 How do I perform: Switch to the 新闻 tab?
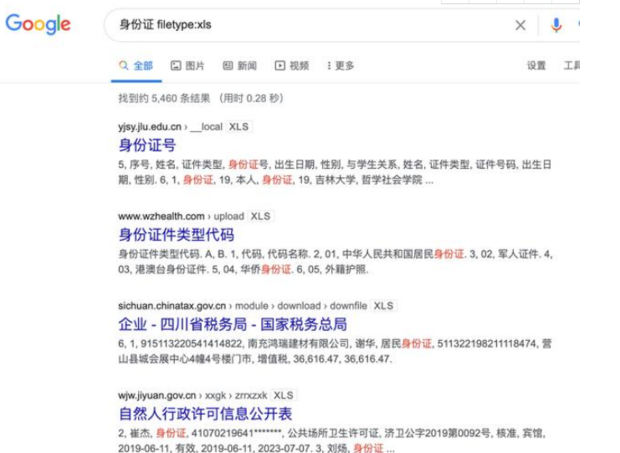pyautogui.click(x=240, y=66)
